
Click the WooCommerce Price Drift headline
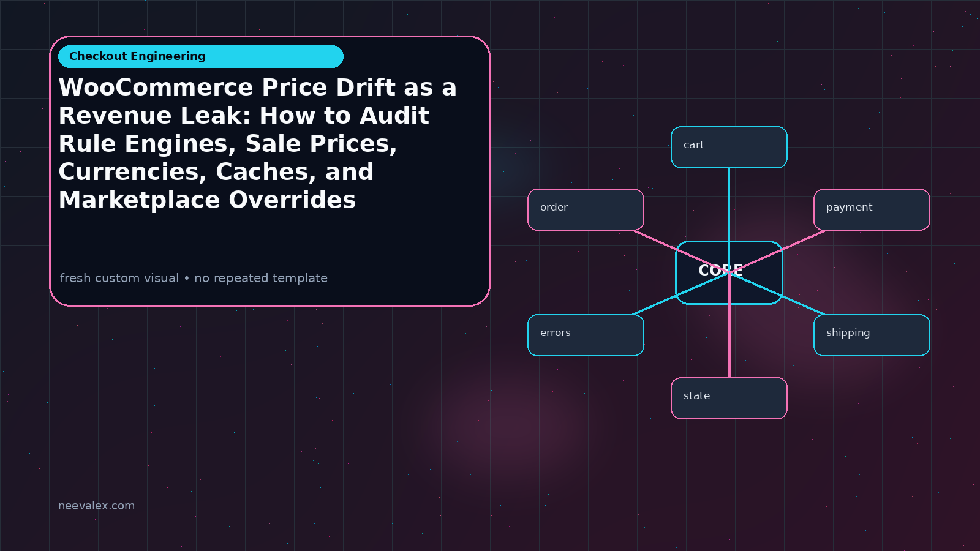258,144
